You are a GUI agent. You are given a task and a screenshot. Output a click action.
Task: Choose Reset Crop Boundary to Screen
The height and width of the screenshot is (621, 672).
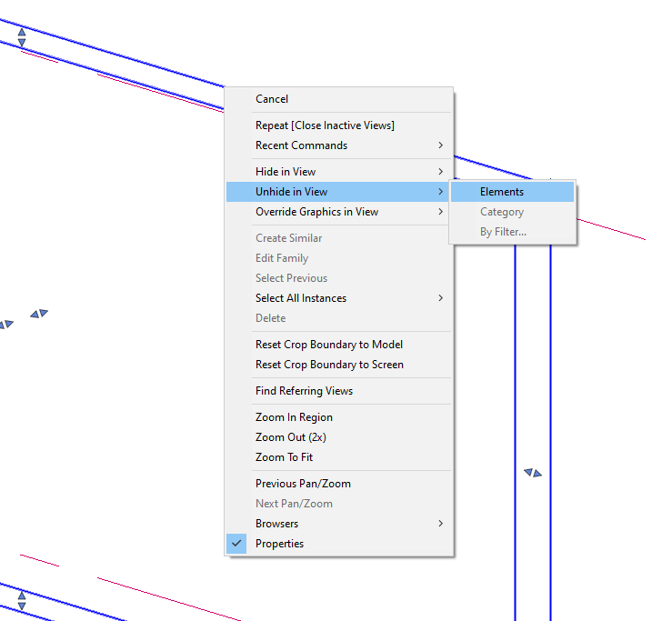tap(338, 365)
